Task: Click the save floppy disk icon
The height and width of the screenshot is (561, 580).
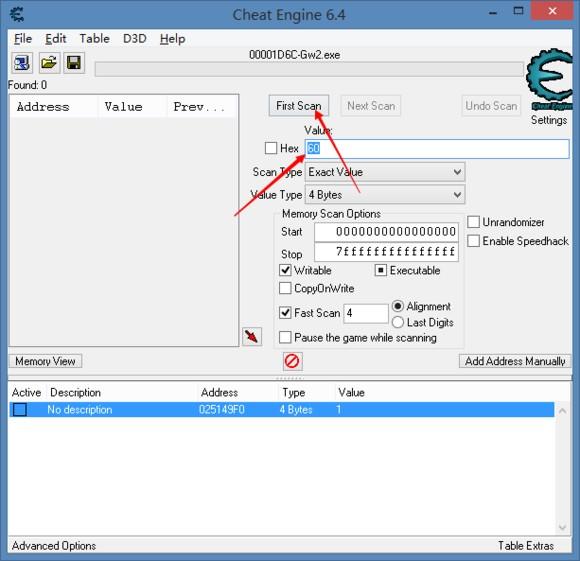Action: pyautogui.click(x=74, y=63)
